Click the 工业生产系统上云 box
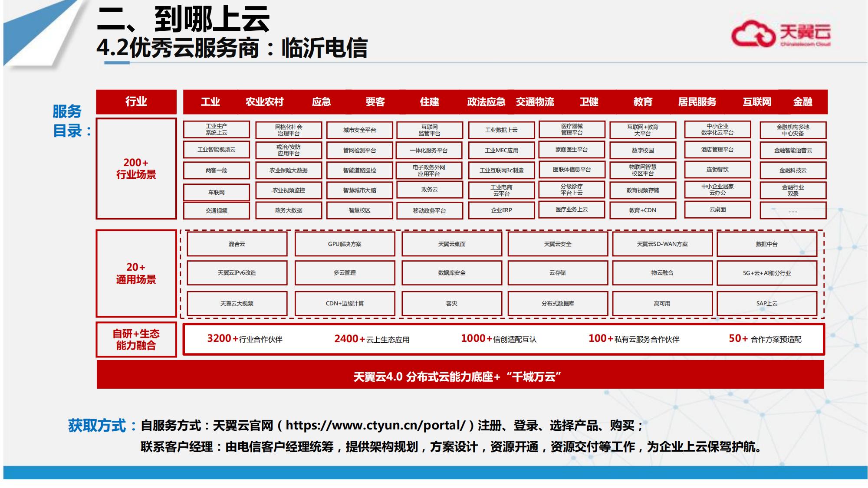This screenshot has height=488, width=868. [217, 129]
